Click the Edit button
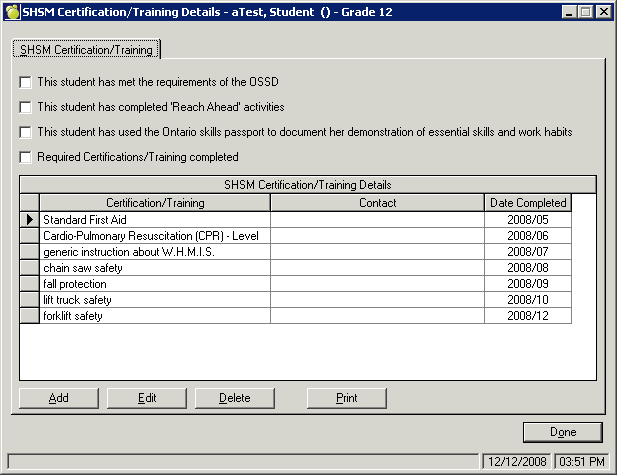 (147, 398)
